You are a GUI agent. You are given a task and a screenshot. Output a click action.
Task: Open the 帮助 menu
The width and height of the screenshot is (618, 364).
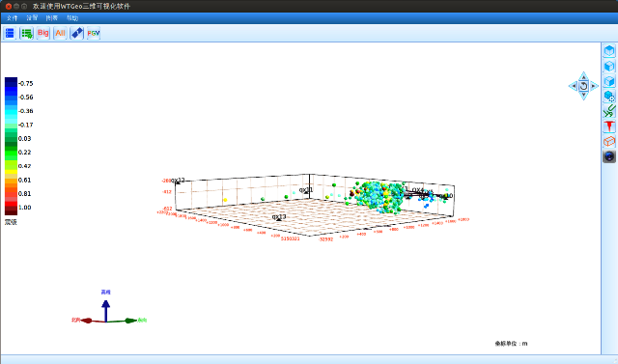pos(72,18)
